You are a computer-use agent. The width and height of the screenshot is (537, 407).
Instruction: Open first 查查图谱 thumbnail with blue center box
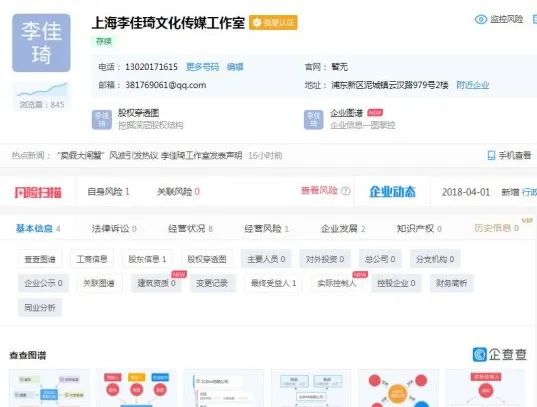(x=49, y=388)
